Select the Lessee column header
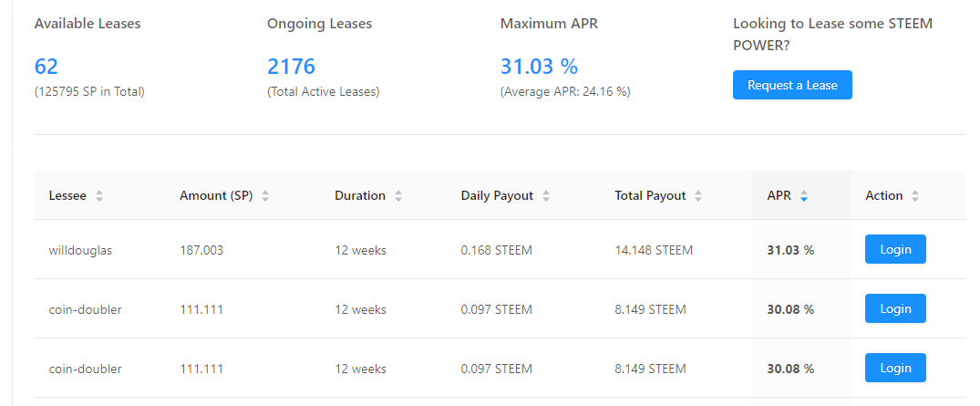The image size is (980, 406). coord(67,196)
